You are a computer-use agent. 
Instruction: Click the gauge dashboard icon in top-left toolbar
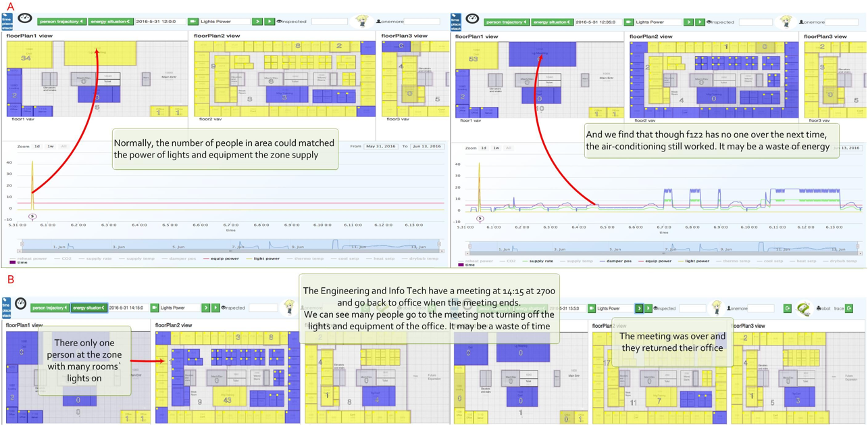24,18
